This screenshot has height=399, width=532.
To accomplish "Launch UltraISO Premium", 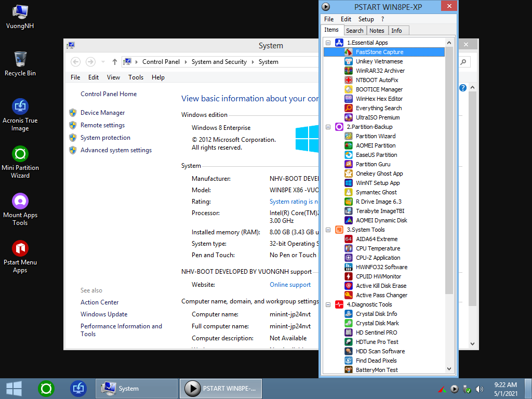I will 378,117.
